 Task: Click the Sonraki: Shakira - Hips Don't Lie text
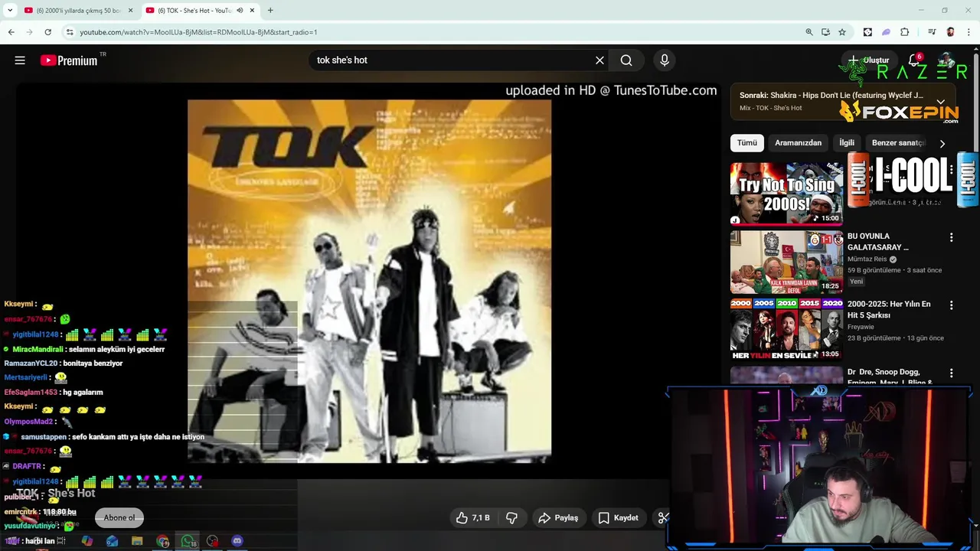pyautogui.click(x=831, y=96)
